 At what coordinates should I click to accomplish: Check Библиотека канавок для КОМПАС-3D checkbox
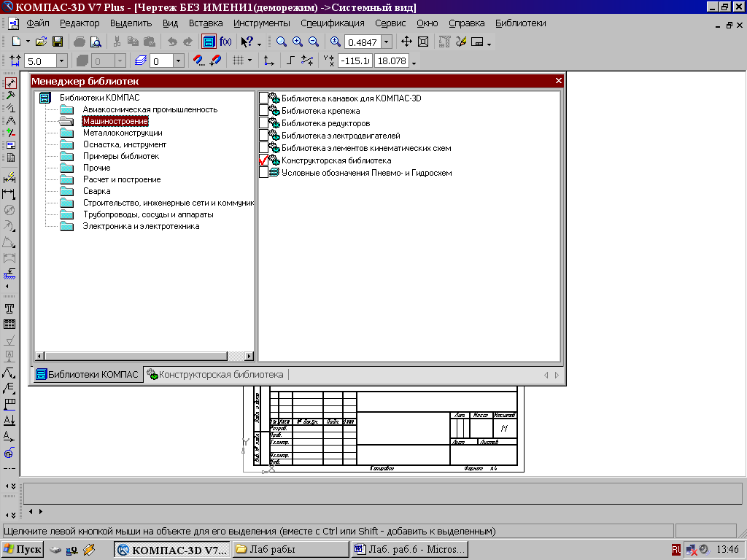tap(263, 98)
